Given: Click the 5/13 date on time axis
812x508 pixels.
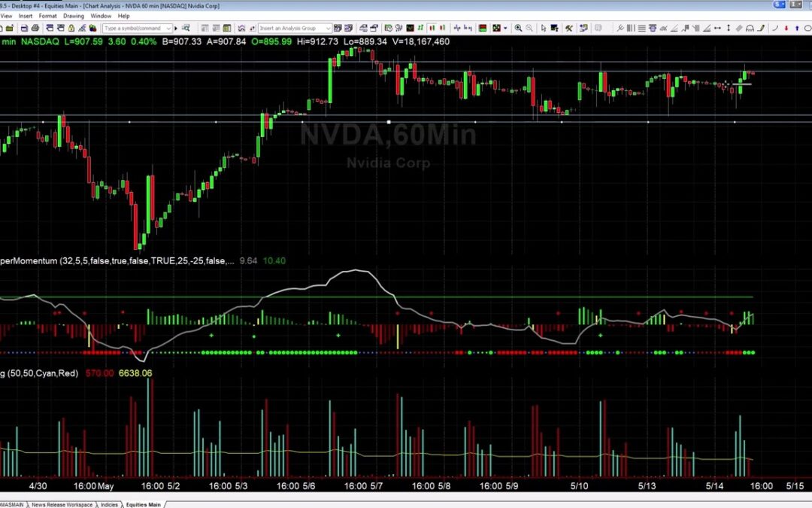Looking at the screenshot, I should [647, 486].
